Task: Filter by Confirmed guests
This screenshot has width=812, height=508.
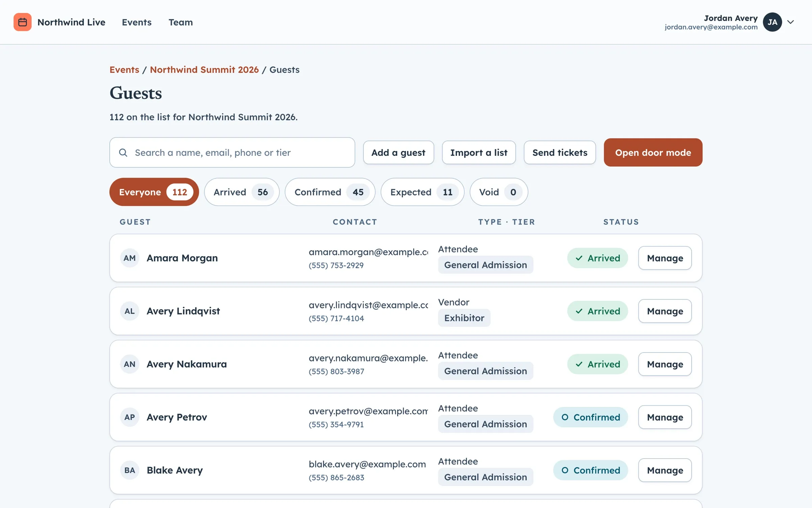Action: [x=330, y=192]
